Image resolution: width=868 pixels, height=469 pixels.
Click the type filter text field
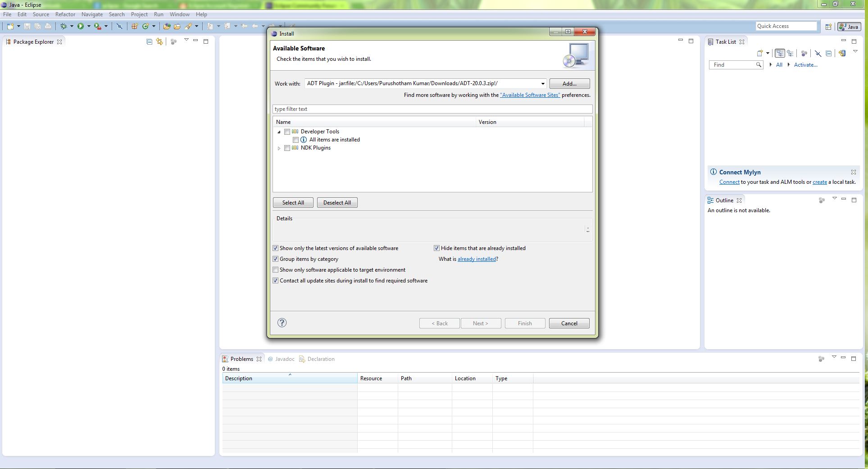pyautogui.click(x=432, y=109)
